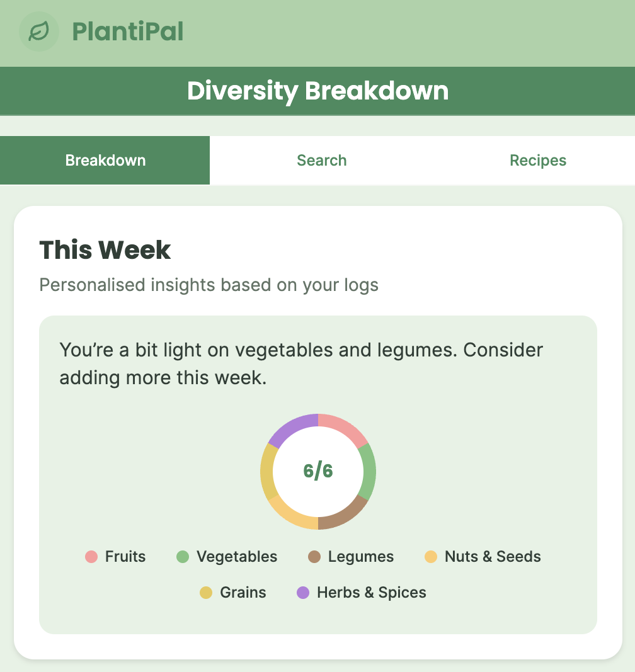Click the PlantiPal app name text
The height and width of the screenshot is (672, 635).
[x=127, y=31]
